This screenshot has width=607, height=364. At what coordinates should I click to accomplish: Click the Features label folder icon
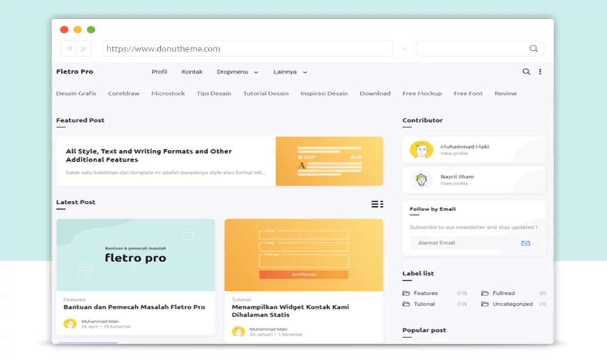[406, 293]
